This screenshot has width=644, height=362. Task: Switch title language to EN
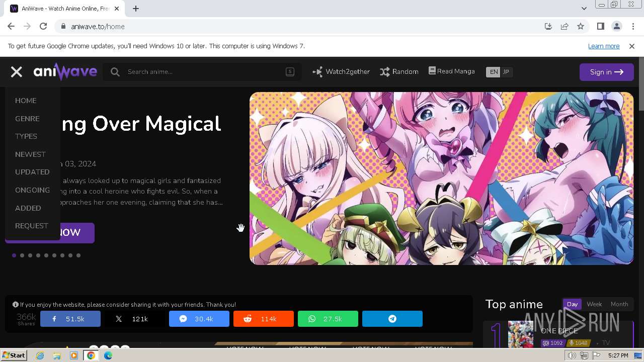[494, 72]
